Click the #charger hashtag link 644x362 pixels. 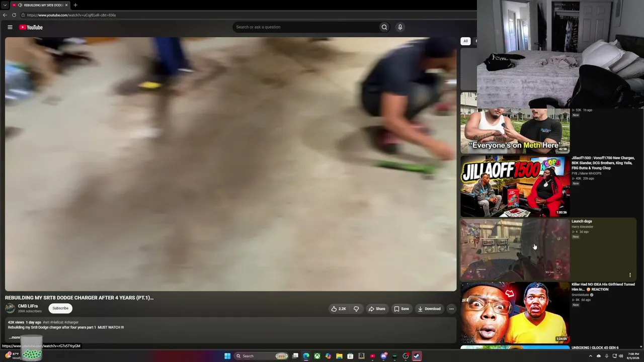[x=71, y=322]
